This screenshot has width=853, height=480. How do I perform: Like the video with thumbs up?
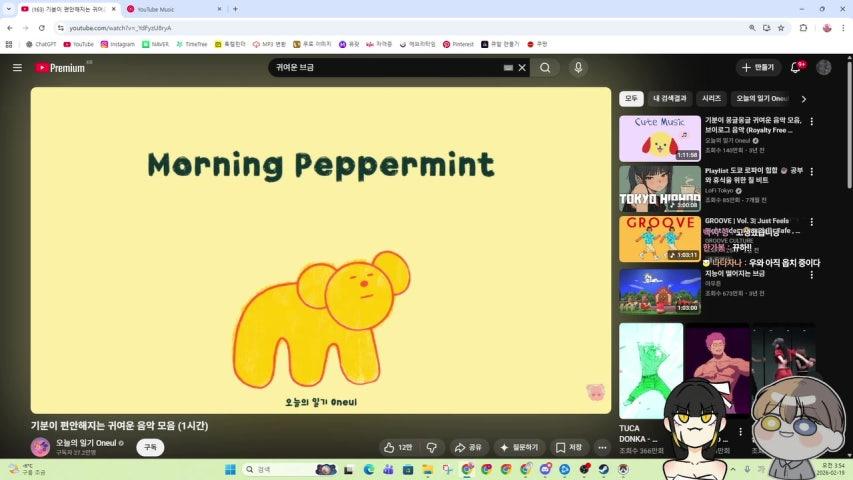click(398, 447)
